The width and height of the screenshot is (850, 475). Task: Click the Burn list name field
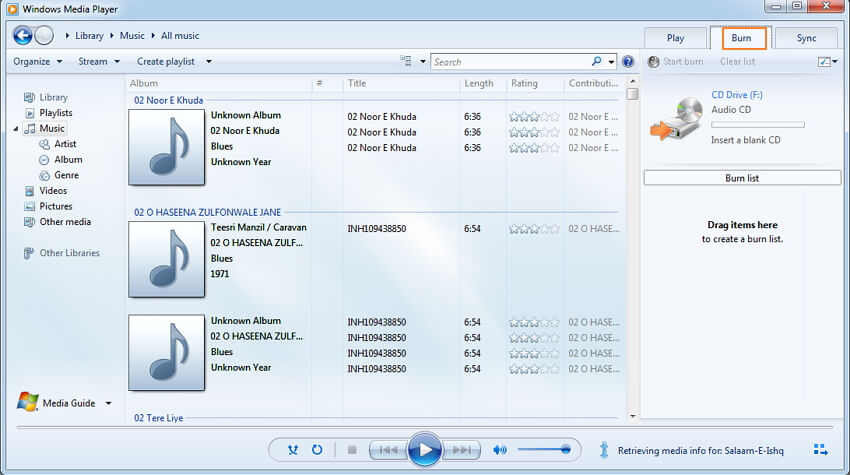(742, 178)
